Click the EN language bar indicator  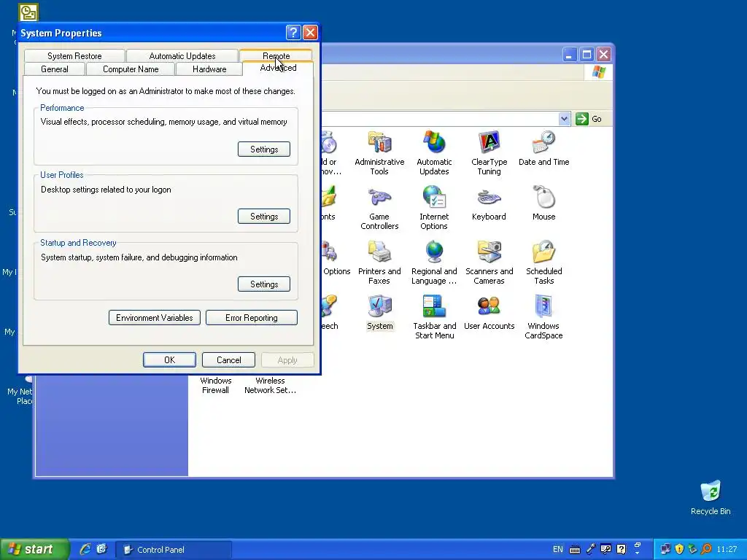[557, 549]
